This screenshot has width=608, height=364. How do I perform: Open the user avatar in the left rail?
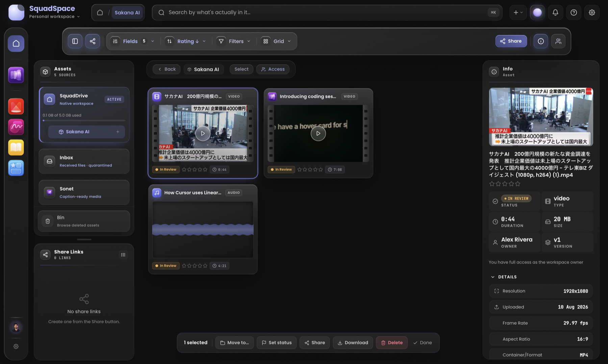click(16, 327)
